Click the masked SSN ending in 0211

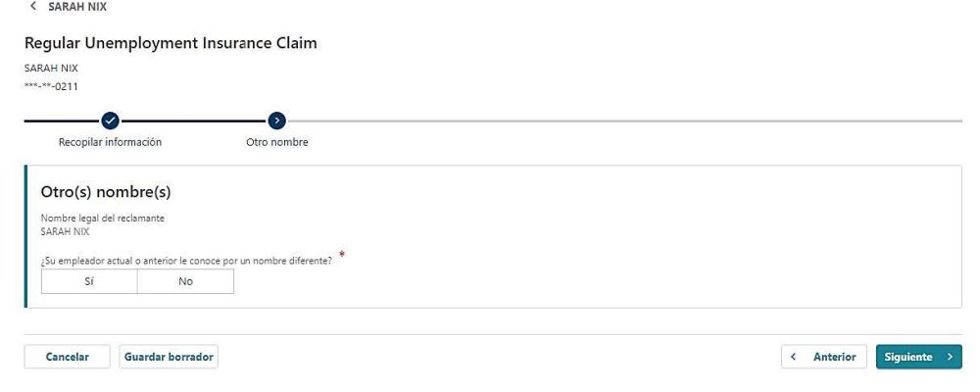[51, 86]
